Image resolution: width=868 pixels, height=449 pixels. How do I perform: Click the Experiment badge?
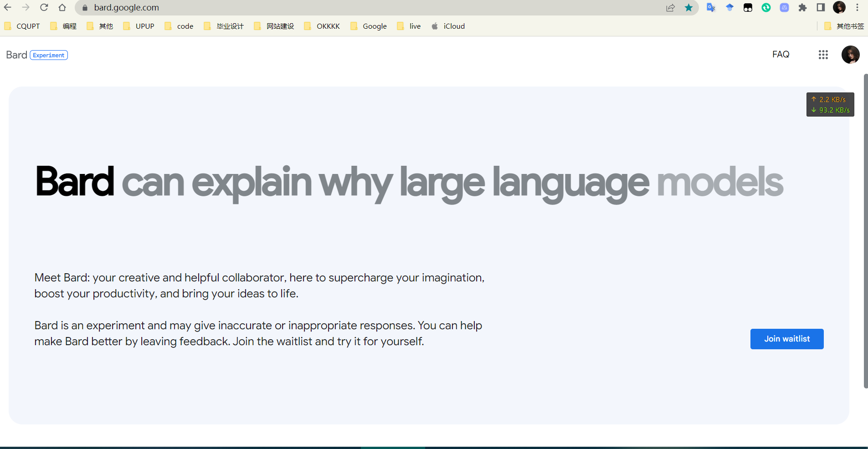(49, 55)
